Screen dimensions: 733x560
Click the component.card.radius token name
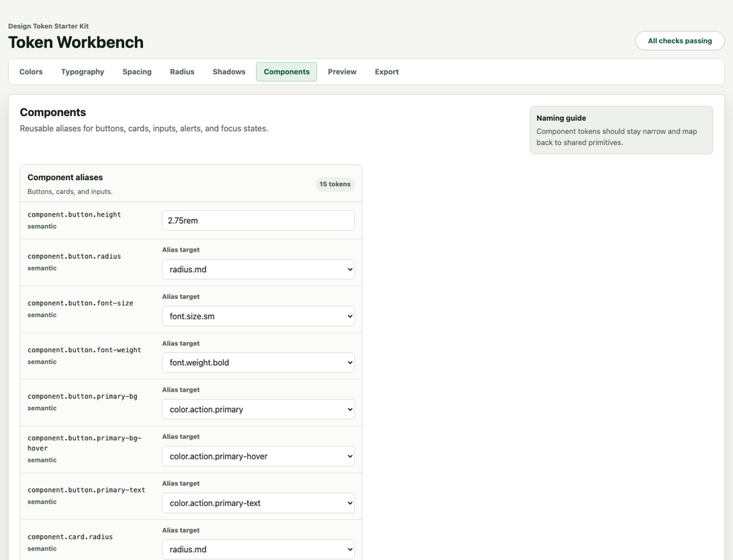click(x=70, y=537)
